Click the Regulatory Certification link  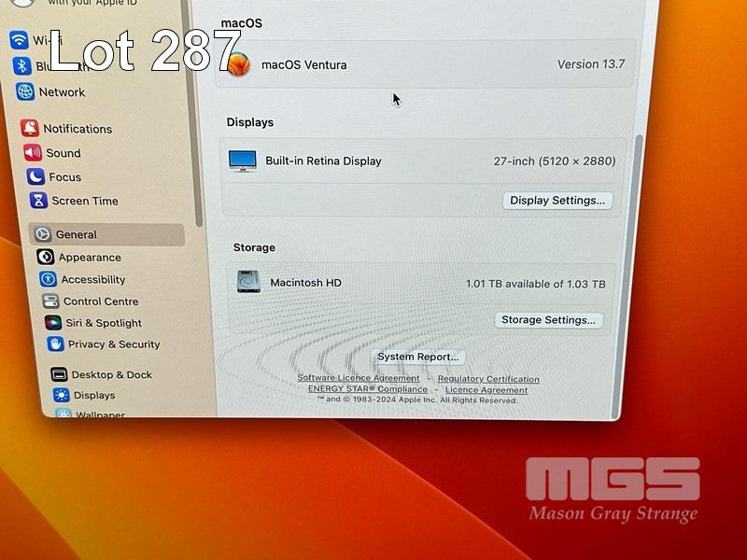488,379
